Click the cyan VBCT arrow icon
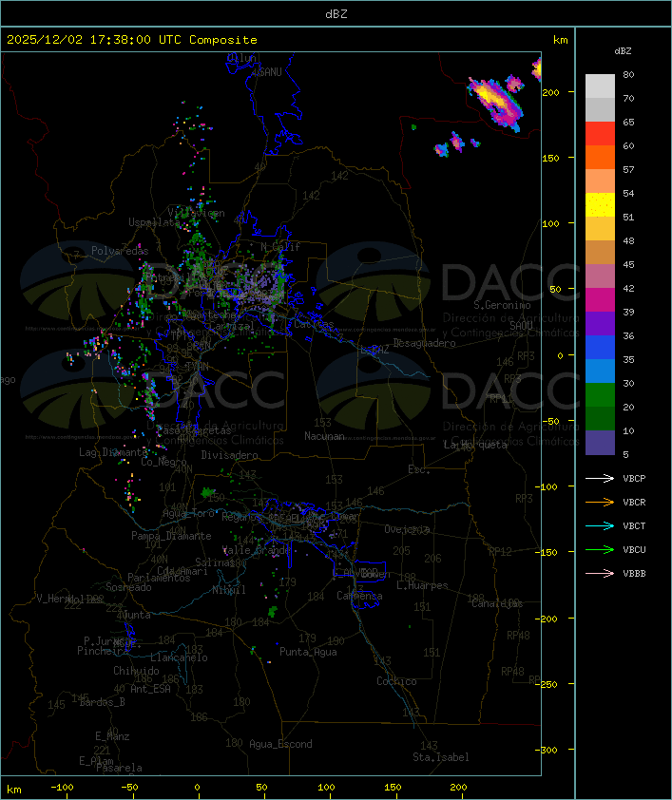 click(x=600, y=525)
